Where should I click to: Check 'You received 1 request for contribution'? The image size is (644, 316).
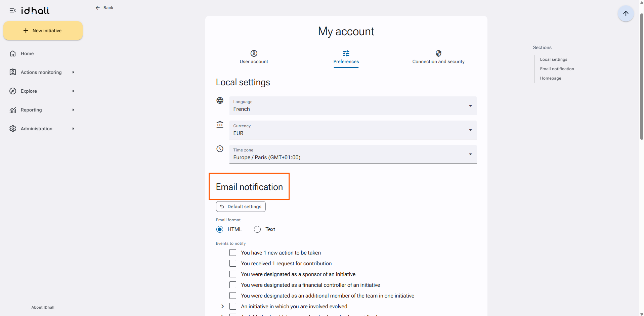click(233, 263)
